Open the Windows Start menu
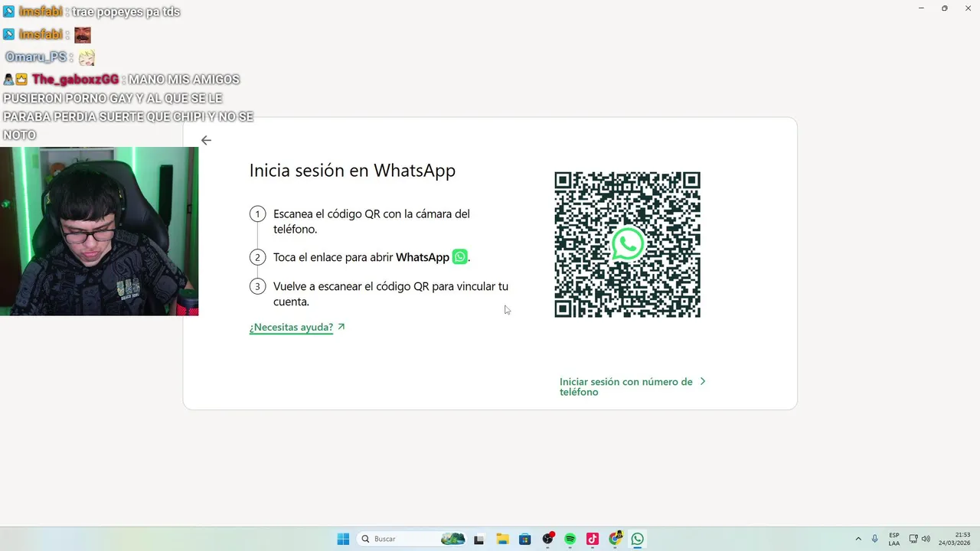Screen dimensions: 980x551 pyautogui.click(x=343, y=539)
